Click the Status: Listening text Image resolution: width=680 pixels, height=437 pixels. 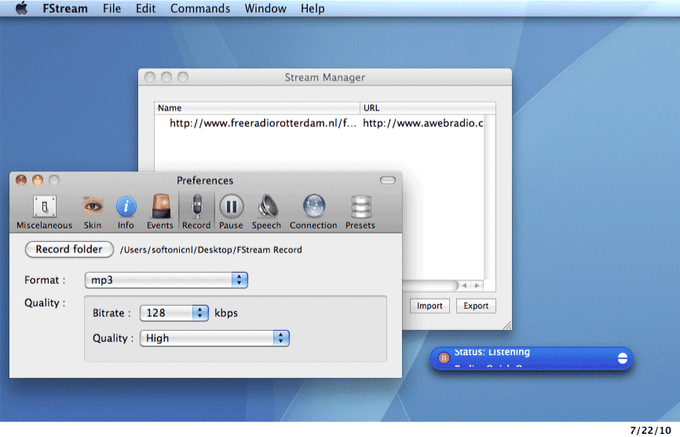492,352
